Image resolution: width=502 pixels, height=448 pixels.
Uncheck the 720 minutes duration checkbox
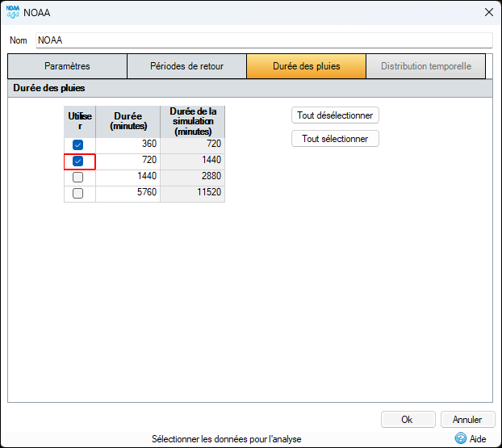[77, 161]
